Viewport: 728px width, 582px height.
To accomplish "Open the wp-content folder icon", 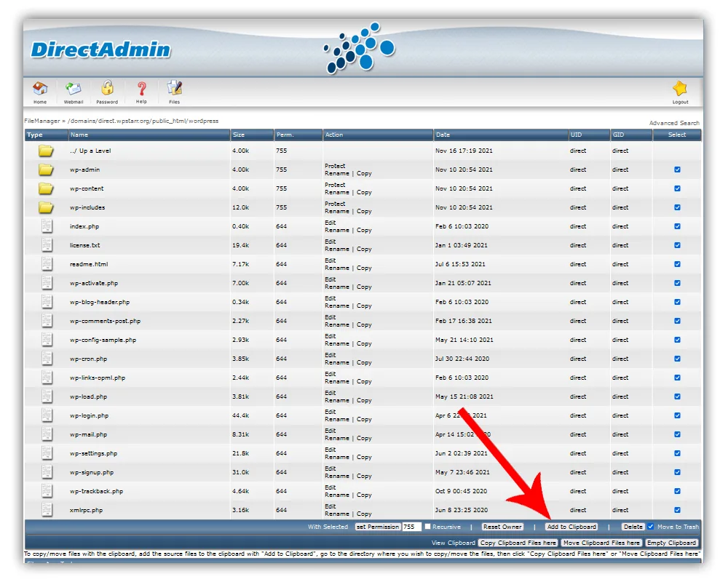I will click(x=46, y=188).
